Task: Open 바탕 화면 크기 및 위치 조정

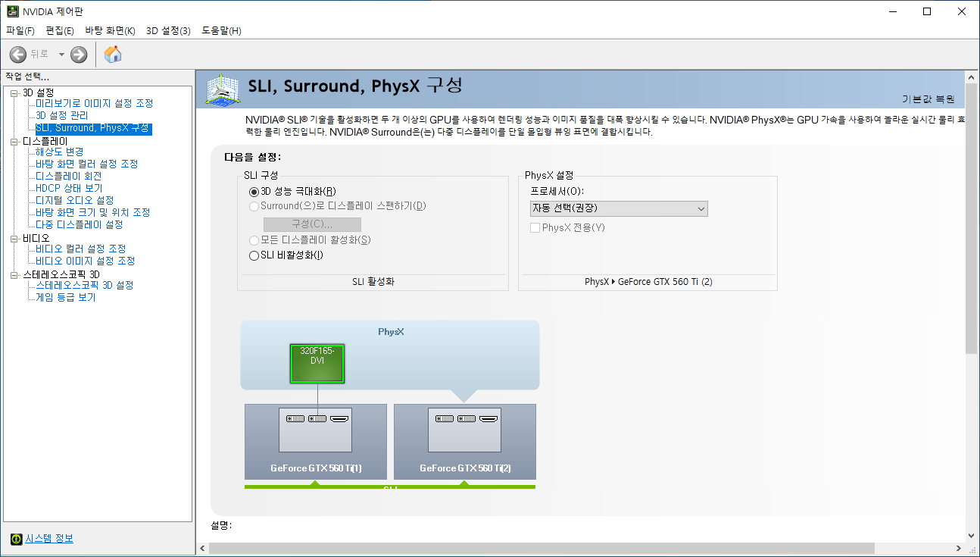Action: click(92, 212)
